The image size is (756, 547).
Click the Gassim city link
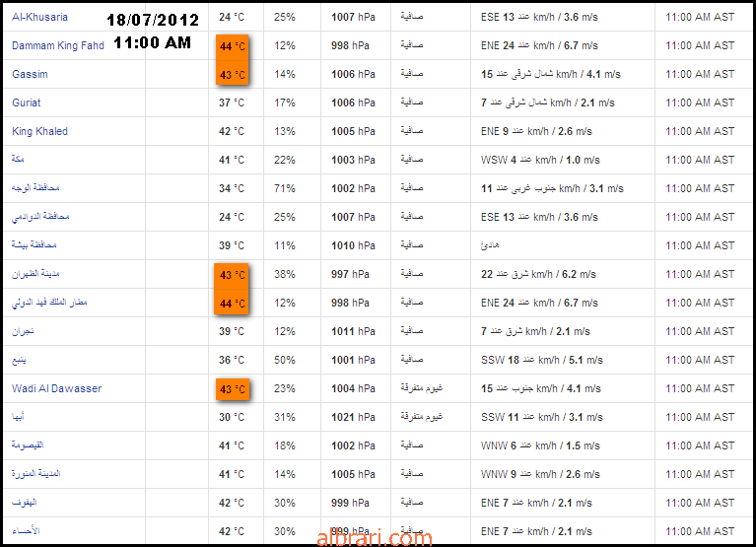click(30, 74)
